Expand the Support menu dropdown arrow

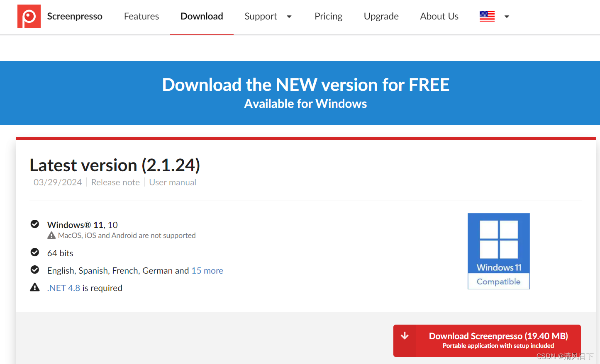(289, 17)
